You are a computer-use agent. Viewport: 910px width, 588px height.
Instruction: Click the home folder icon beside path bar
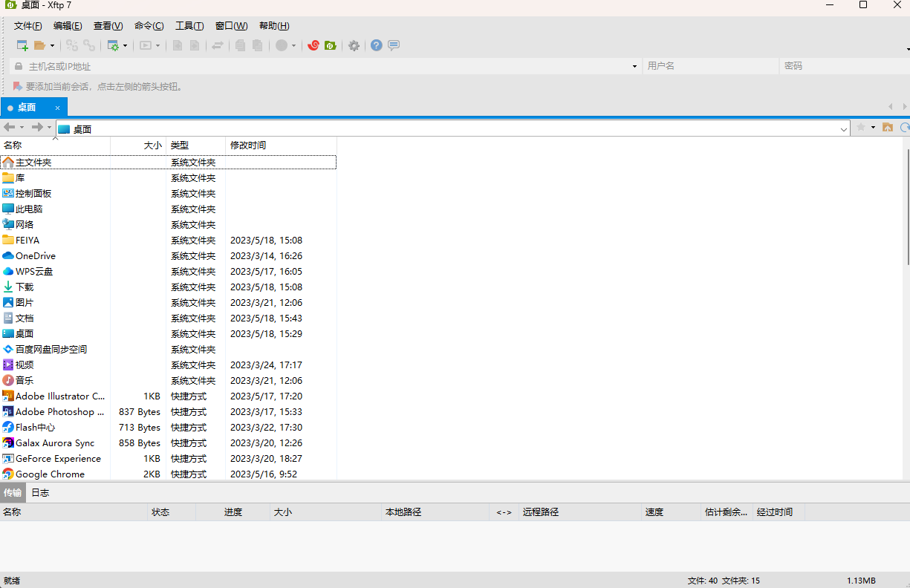pyautogui.click(x=887, y=128)
